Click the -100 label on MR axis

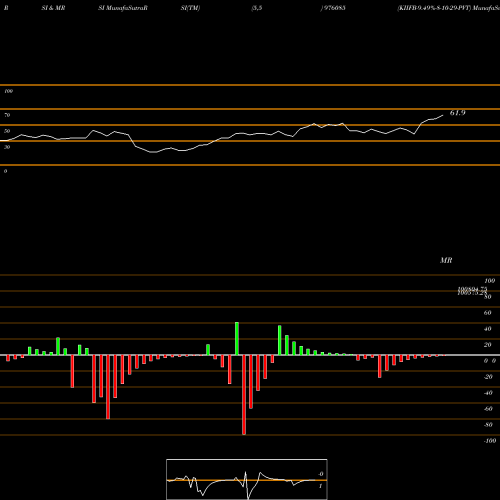click(490, 441)
